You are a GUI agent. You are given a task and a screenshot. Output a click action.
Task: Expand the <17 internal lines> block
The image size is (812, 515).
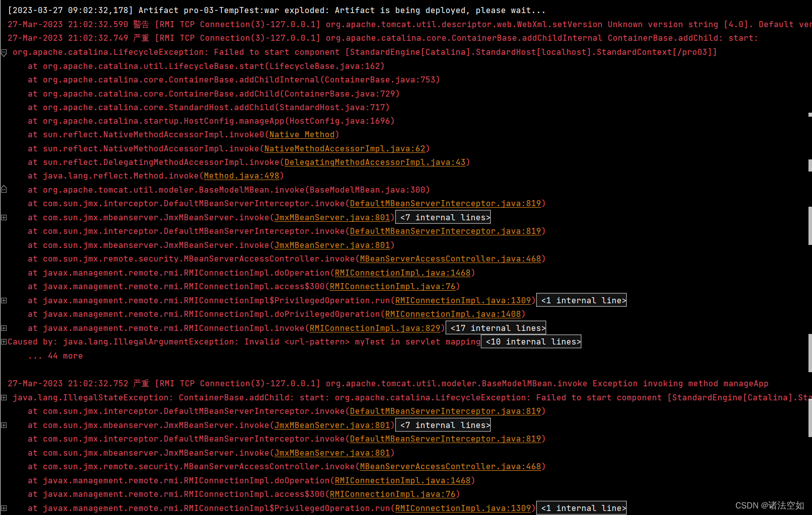tap(495, 327)
